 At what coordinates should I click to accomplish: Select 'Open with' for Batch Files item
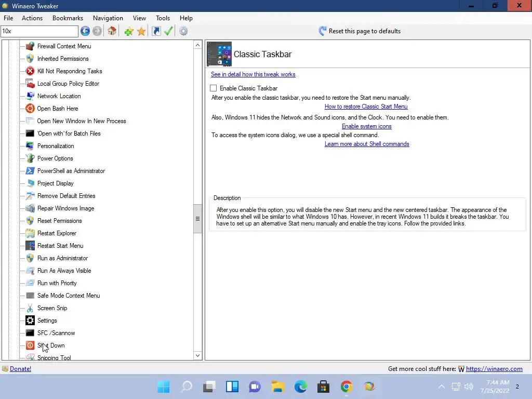(x=69, y=134)
